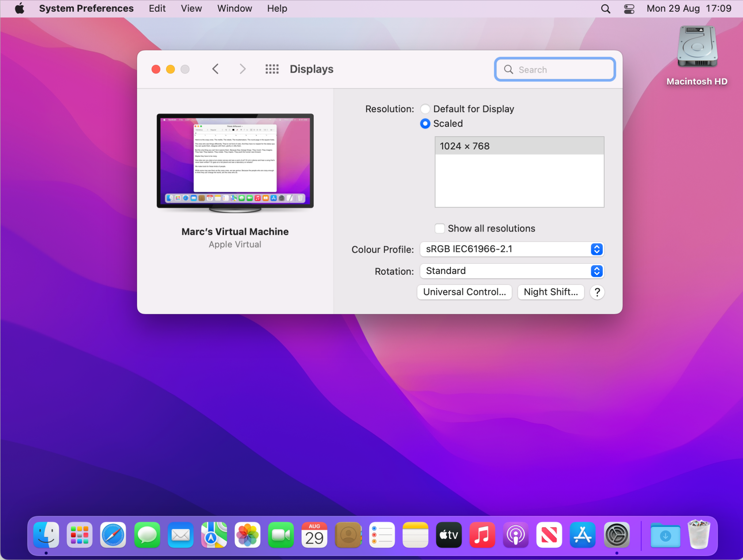The height and width of the screenshot is (560, 743).
Task: Open News app in the Dock
Action: [549, 535]
